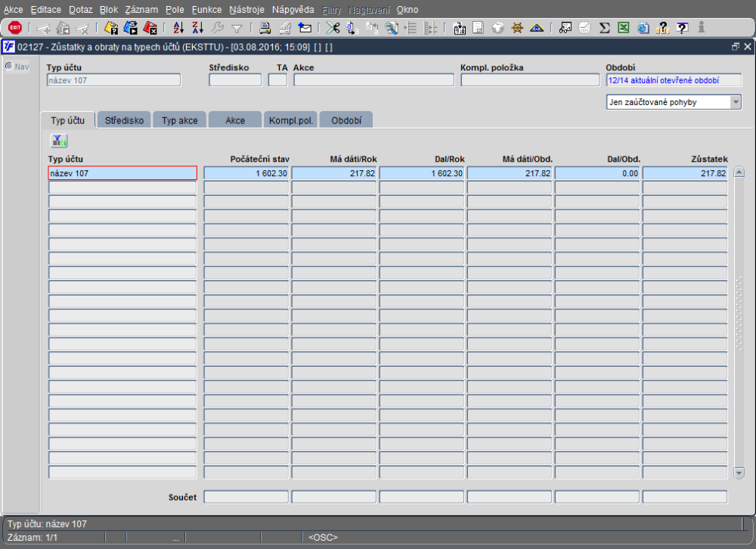
Task: Open the Pole menu
Action: point(175,10)
